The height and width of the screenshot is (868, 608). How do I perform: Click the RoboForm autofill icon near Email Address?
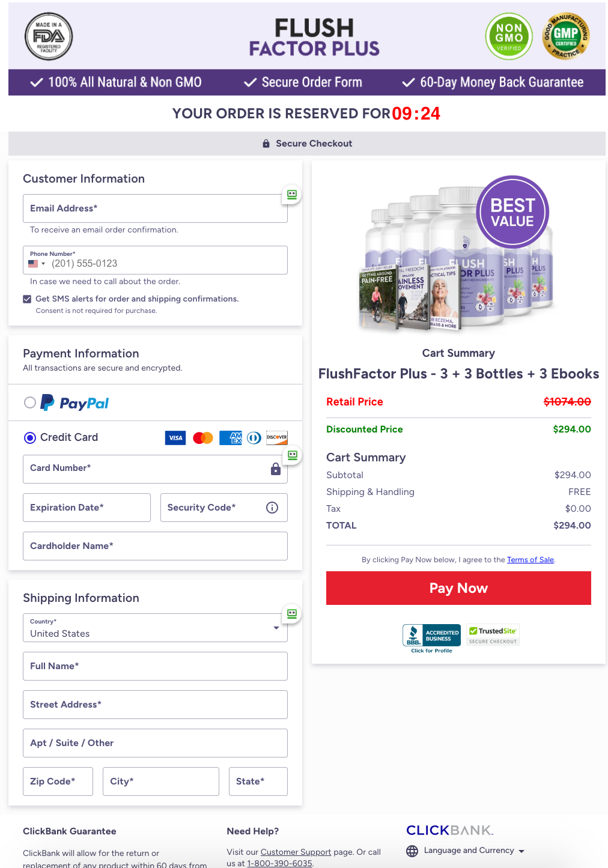pyautogui.click(x=291, y=195)
